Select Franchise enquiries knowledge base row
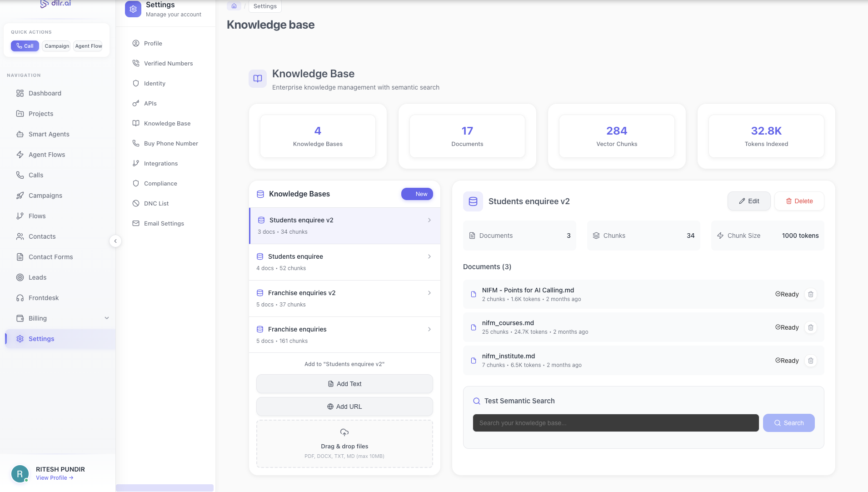 (344, 335)
